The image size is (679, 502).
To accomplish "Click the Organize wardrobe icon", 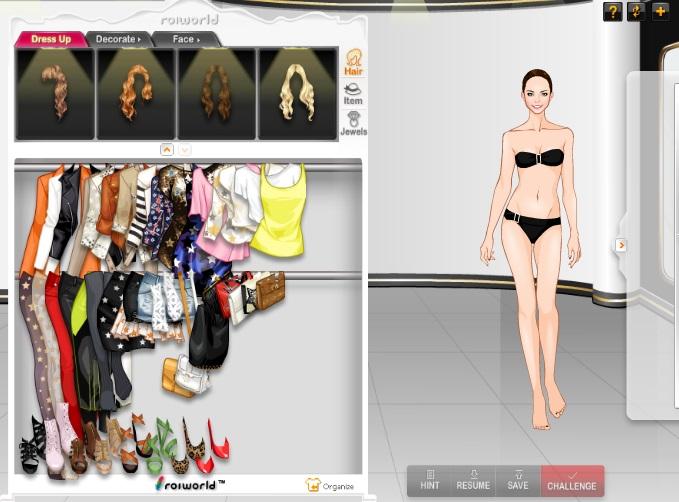I will coord(330,485).
